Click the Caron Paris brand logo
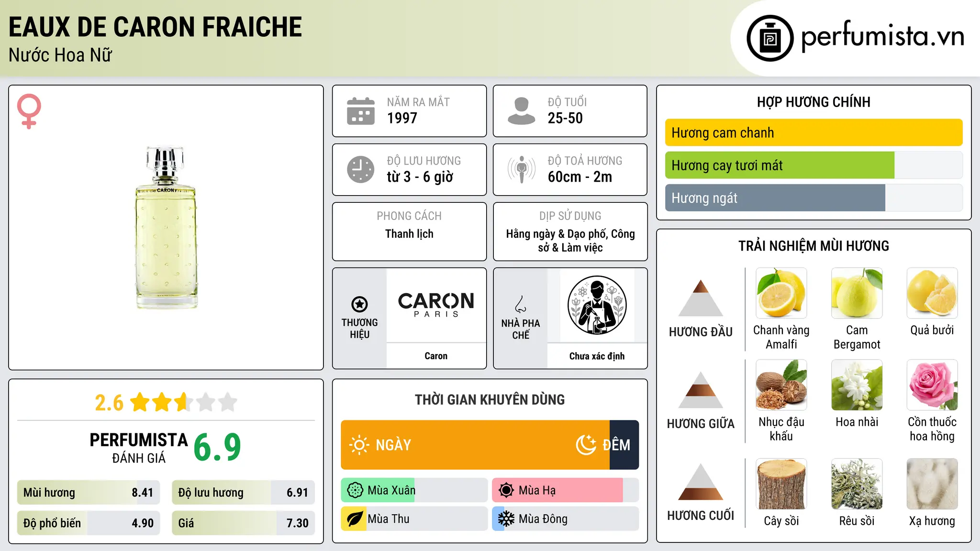 436,305
